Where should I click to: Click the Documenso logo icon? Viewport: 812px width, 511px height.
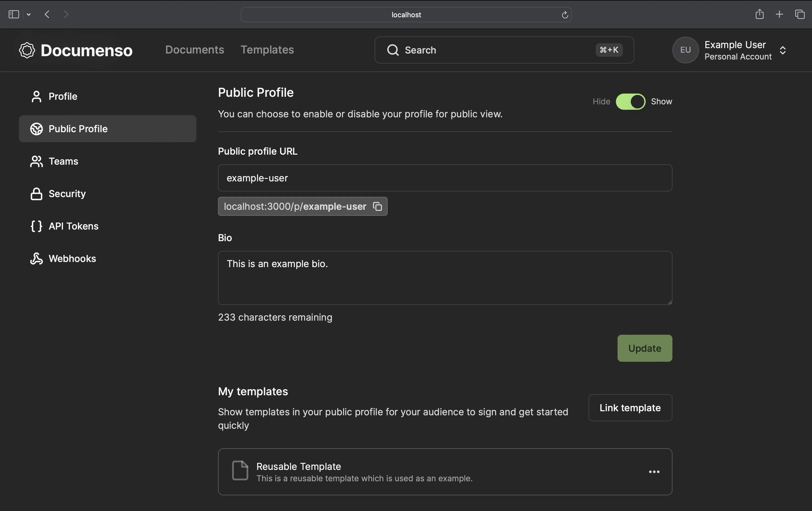(x=27, y=50)
